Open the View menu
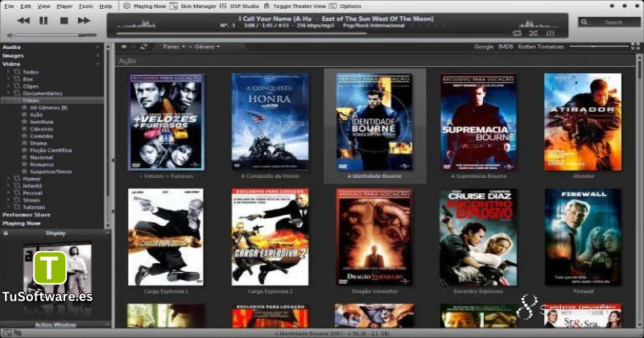 point(43,6)
